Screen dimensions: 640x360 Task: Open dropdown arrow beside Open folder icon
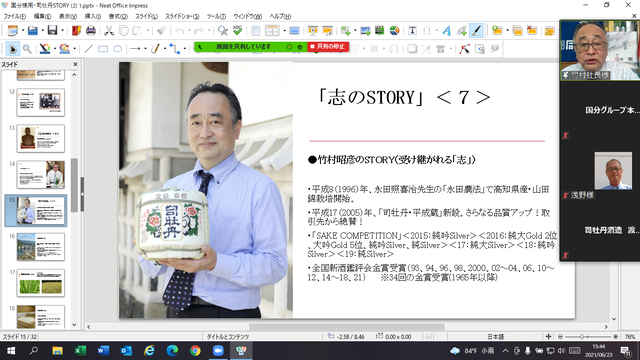click(42, 31)
